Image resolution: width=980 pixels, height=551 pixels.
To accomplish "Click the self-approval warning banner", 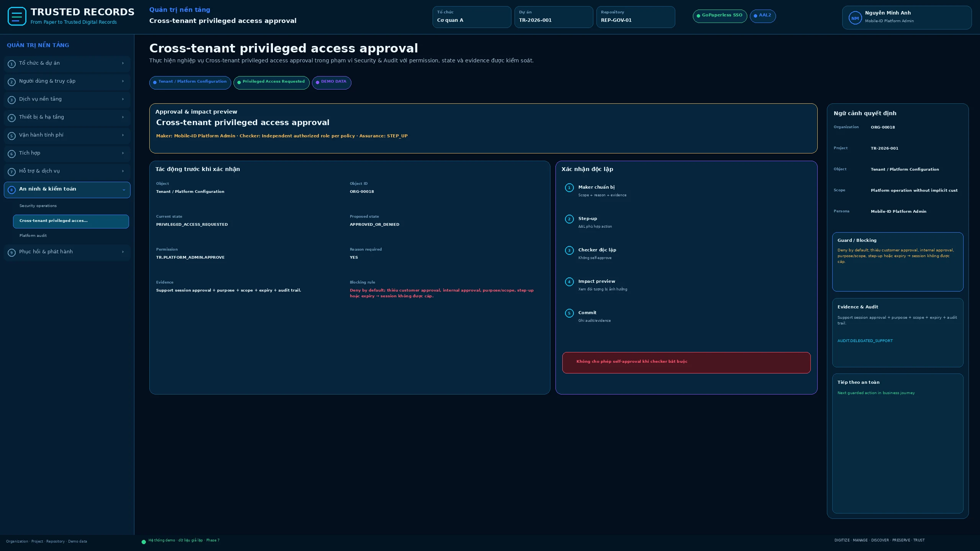I will pos(686,362).
